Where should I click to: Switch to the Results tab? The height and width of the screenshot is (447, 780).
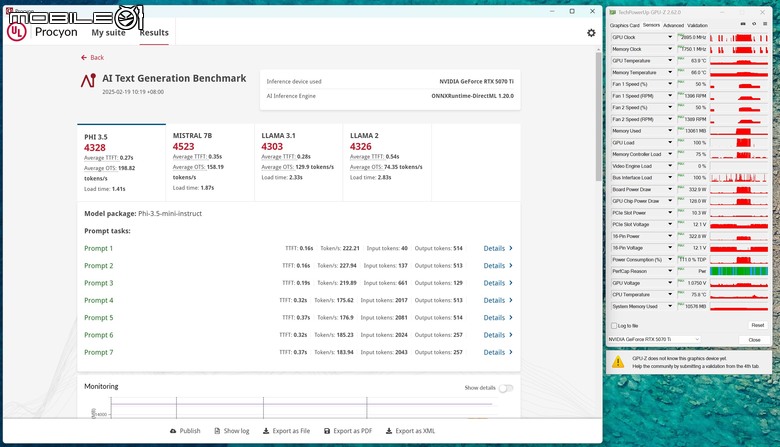point(154,33)
